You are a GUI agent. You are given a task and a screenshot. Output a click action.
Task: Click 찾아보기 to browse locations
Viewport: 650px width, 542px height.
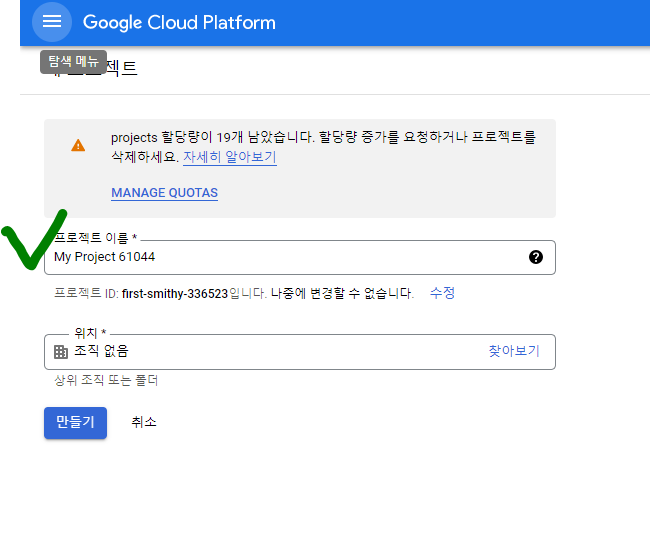click(x=514, y=351)
